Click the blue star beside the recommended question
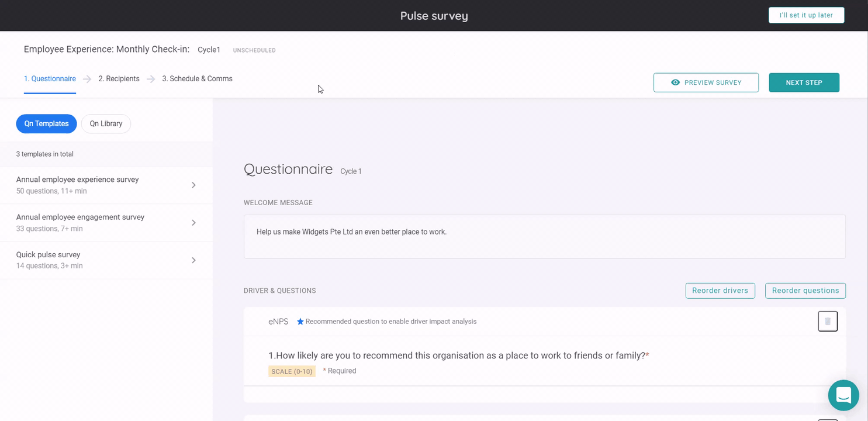 (x=300, y=321)
